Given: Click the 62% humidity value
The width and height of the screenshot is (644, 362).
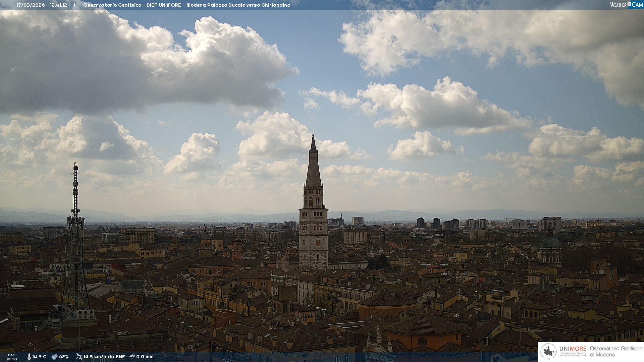Looking at the screenshot, I should pyautogui.click(x=64, y=357).
